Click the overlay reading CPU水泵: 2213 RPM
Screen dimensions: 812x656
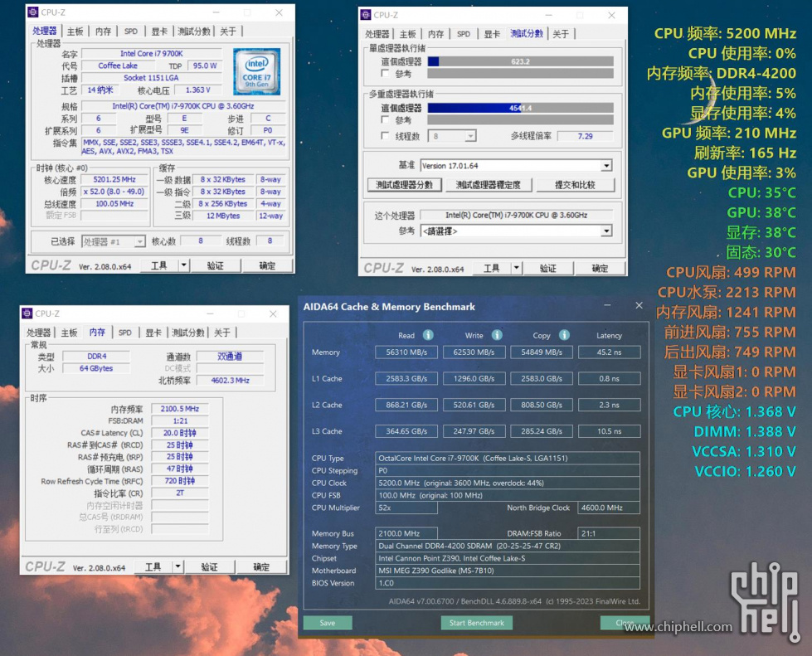727,293
